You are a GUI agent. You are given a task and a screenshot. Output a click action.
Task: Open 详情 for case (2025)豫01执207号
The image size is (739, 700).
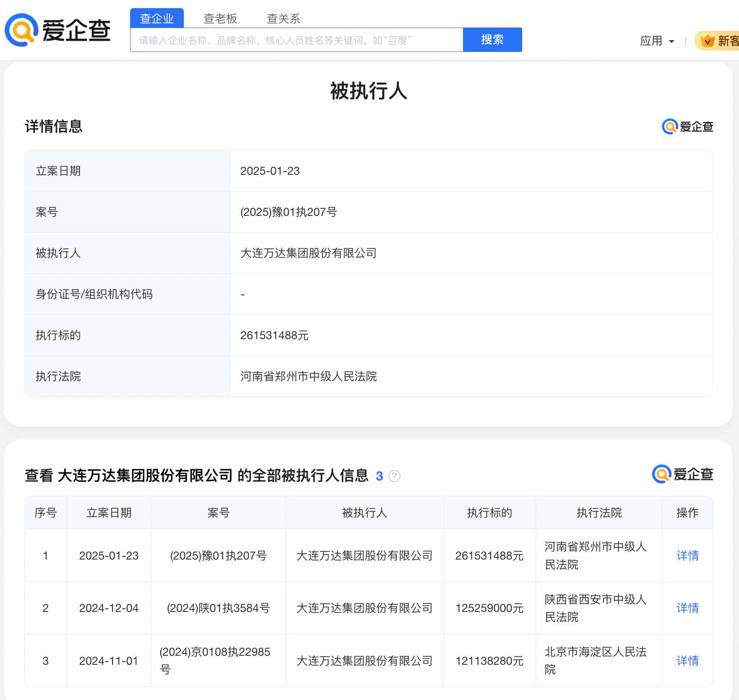688,556
